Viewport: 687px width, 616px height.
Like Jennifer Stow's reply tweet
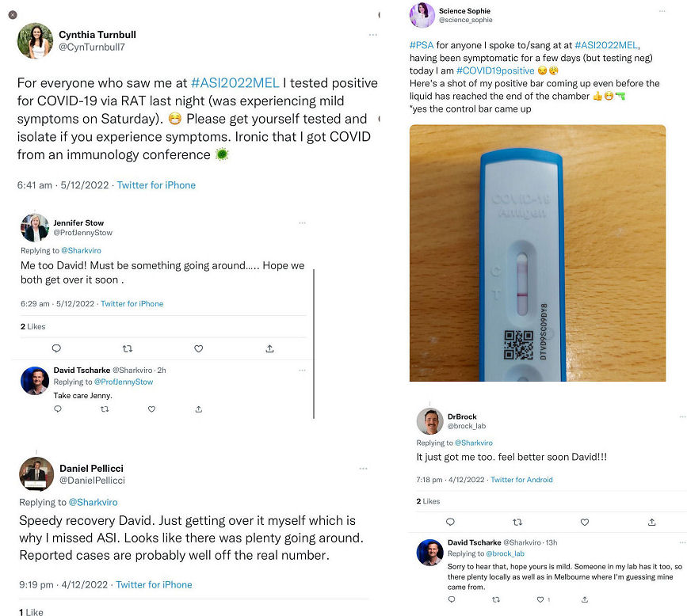pyautogui.click(x=199, y=348)
